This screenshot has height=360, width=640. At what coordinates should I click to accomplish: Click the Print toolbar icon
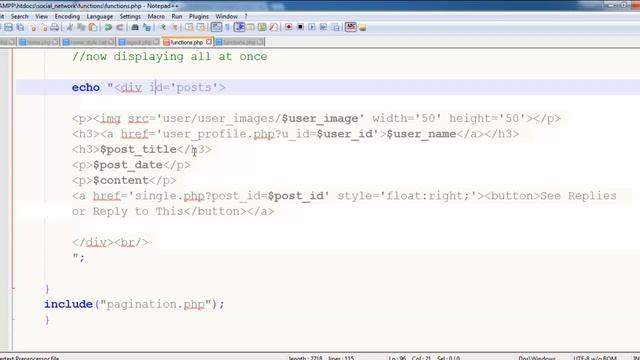point(54,27)
